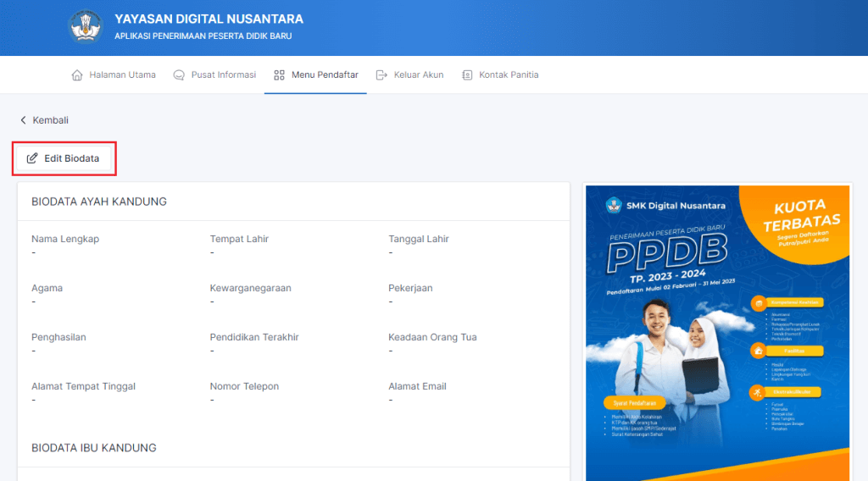Open the Pusat Informasi menu item
The image size is (868, 481).
223,75
